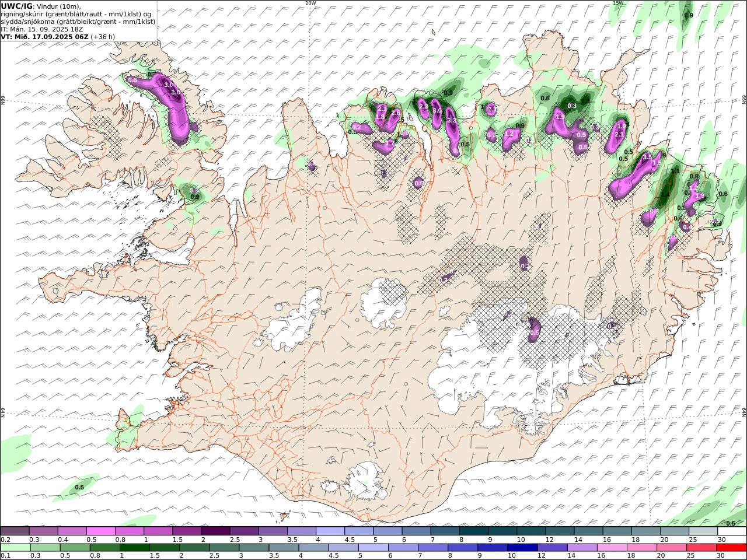Select the darkest green 1 swatch, bottom legend row
Image resolution: width=747 pixels, height=560 pixels.
pyautogui.click(x=135, y=547)
